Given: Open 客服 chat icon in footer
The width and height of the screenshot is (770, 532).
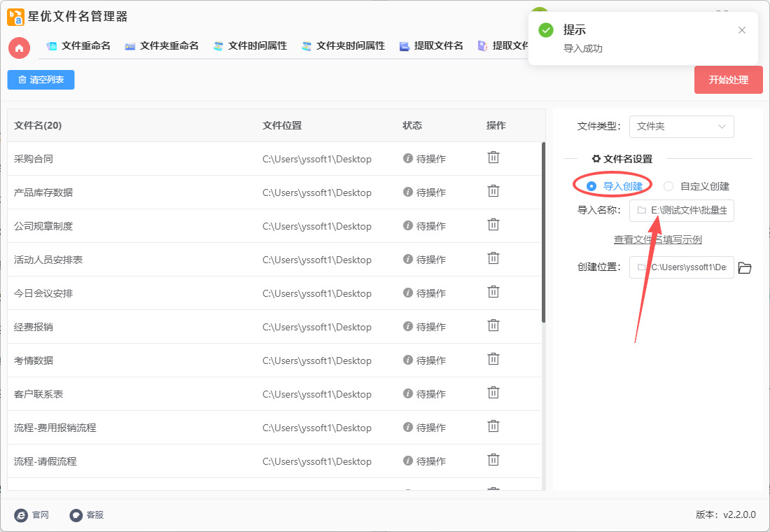Looking at the screenshot, I should tap(76, 515).
